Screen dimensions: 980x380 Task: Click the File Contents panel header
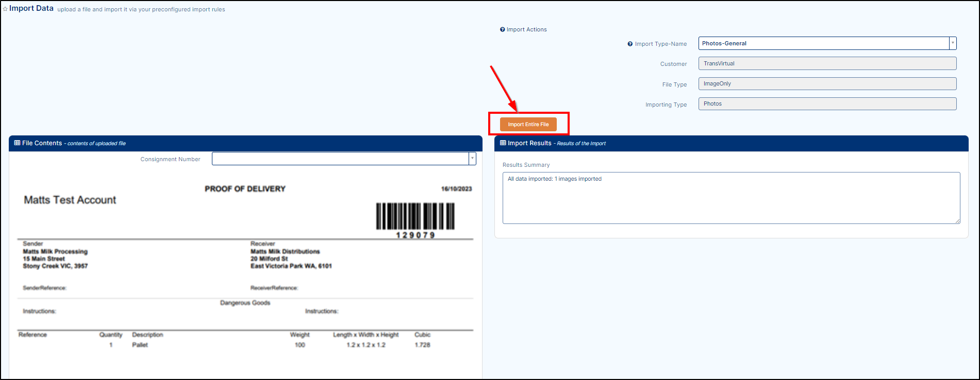pos(245,143)
